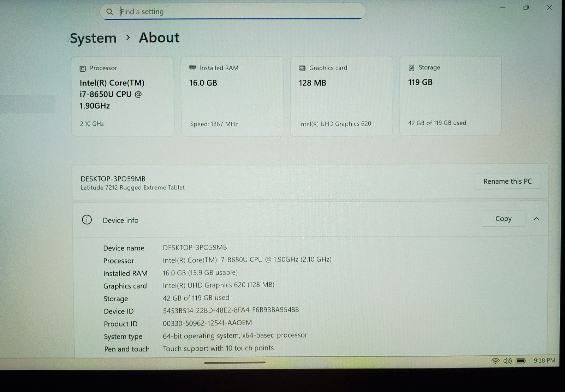
Task: Click the Graphics card icon
Action: tap(302, 68)
